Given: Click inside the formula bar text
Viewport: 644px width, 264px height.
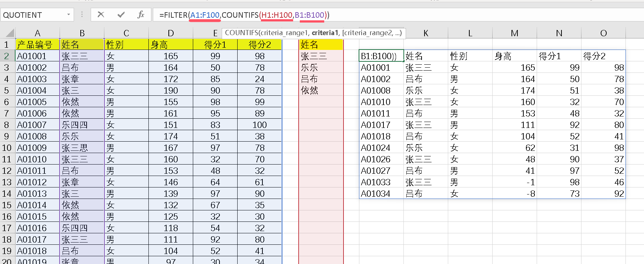Looking at the screenshot, I should [x=244, y=15].
